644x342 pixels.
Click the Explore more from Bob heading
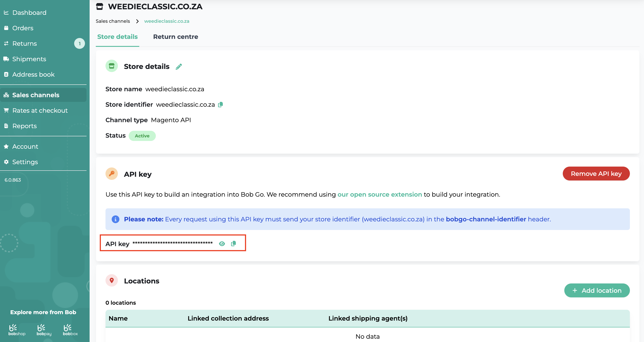pos(43,312)
